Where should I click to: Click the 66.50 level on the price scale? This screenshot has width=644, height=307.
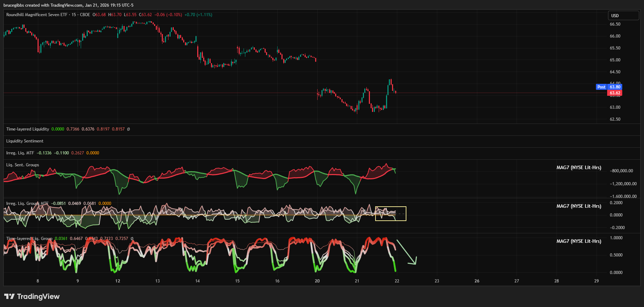click(615, 24)
